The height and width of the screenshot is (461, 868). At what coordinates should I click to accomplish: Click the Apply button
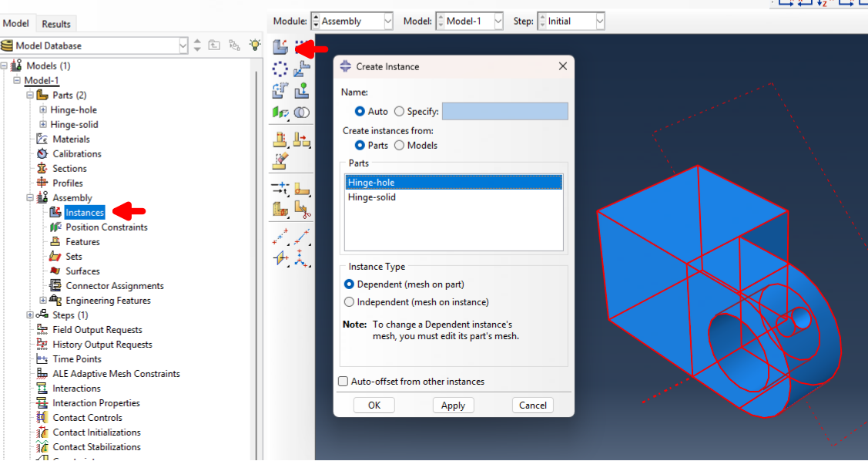pos(453,405)
